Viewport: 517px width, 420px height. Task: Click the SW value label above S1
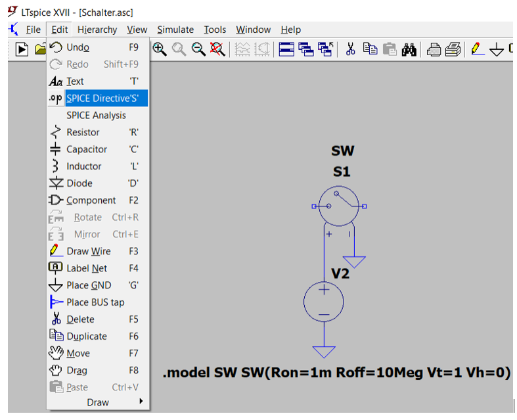342,151
